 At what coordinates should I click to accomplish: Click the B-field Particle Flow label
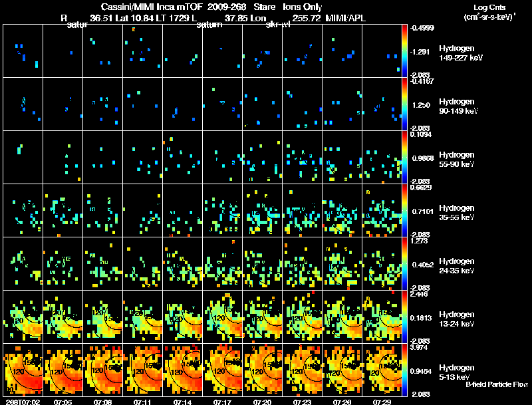point(497,384)
